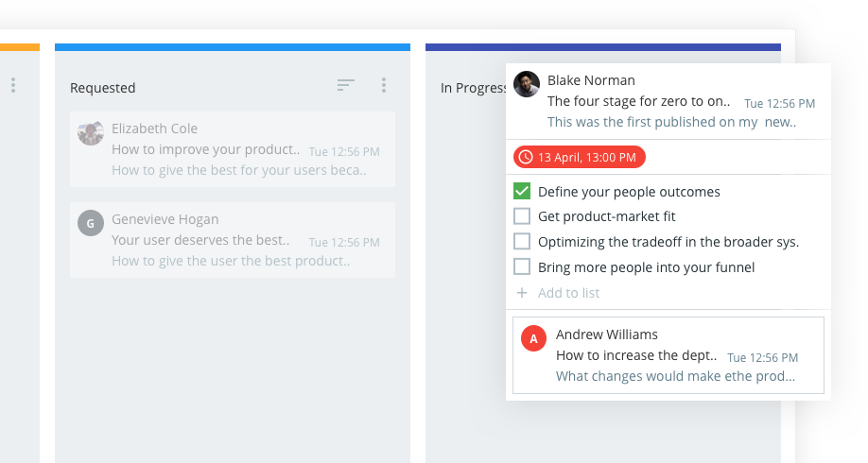Check Bring more people into your funnel
The height and width of the screenshot is (463, 868).
click(x=522, y=267)
